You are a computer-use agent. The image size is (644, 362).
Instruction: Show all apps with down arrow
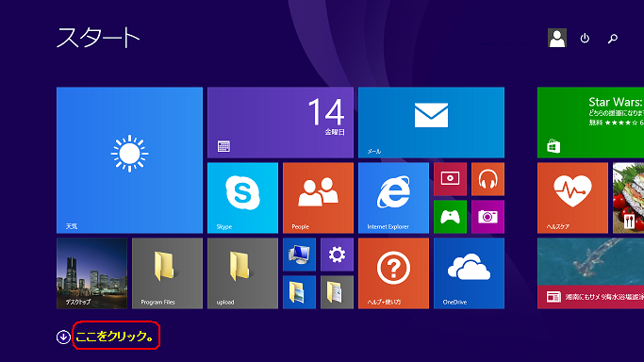coord(63,337)
